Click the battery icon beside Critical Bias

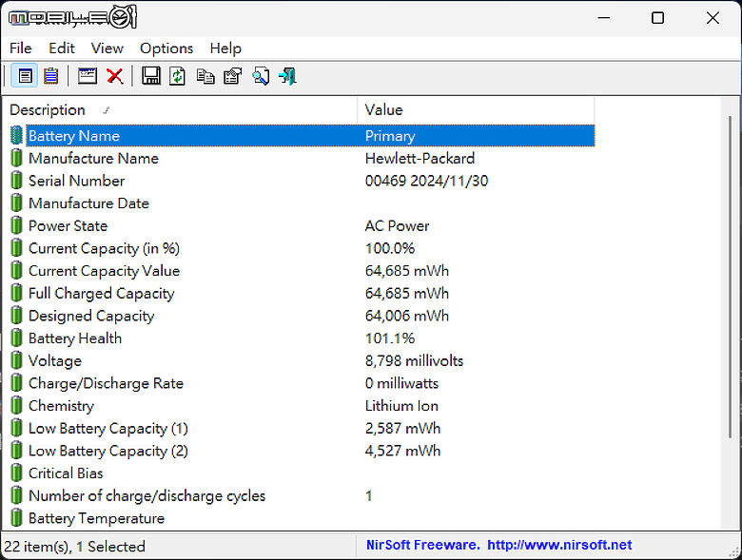16,473
